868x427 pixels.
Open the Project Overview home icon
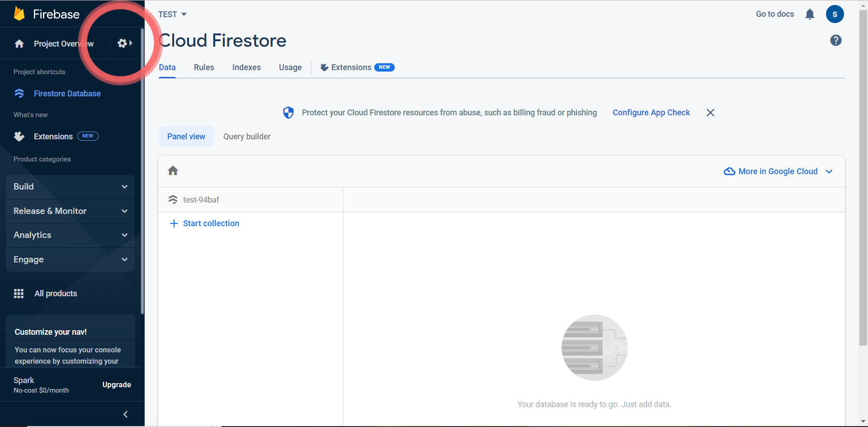[19, 43]
